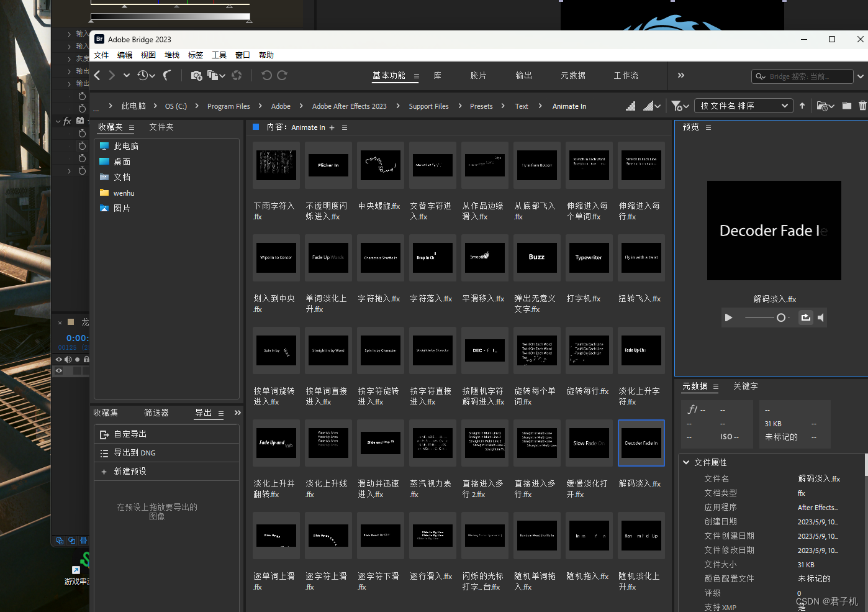This screenshot has width=868, height=612.
Task: Select the Buzz 弹出无意义文字 thumbnail
Action: point(537,258)
